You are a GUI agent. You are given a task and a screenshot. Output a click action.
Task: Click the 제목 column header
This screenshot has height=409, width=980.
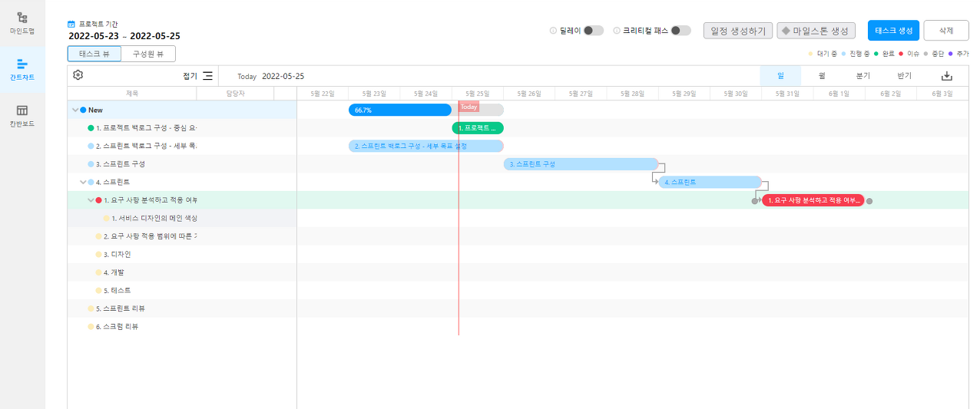tap(132, 94)
